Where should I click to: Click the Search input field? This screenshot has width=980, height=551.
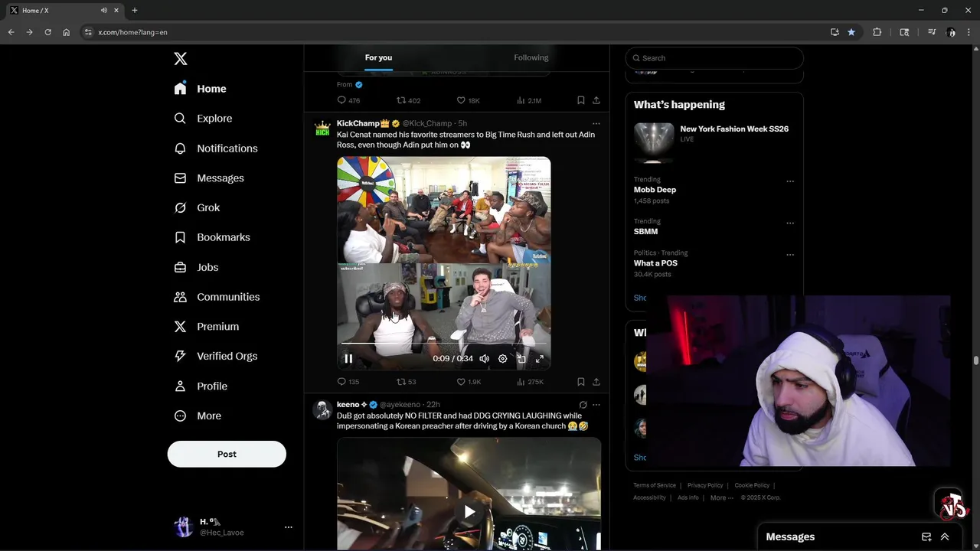(714, 58)
